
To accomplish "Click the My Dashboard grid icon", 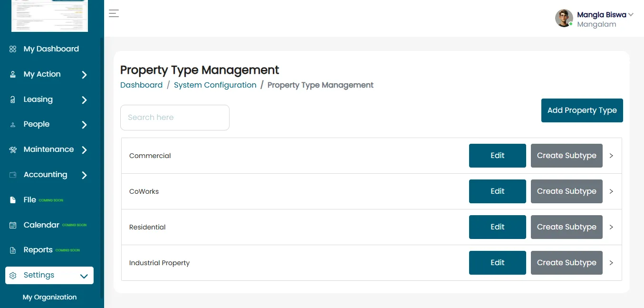I will tap(13, 49).
